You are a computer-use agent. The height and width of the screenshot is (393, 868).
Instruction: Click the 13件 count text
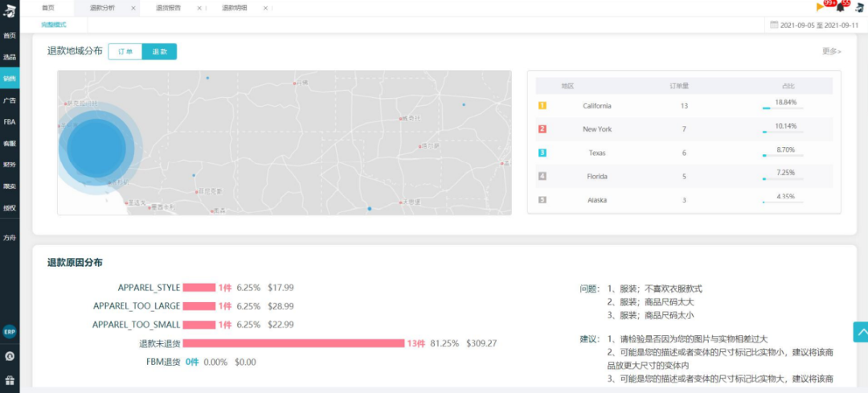pos(416,343)
